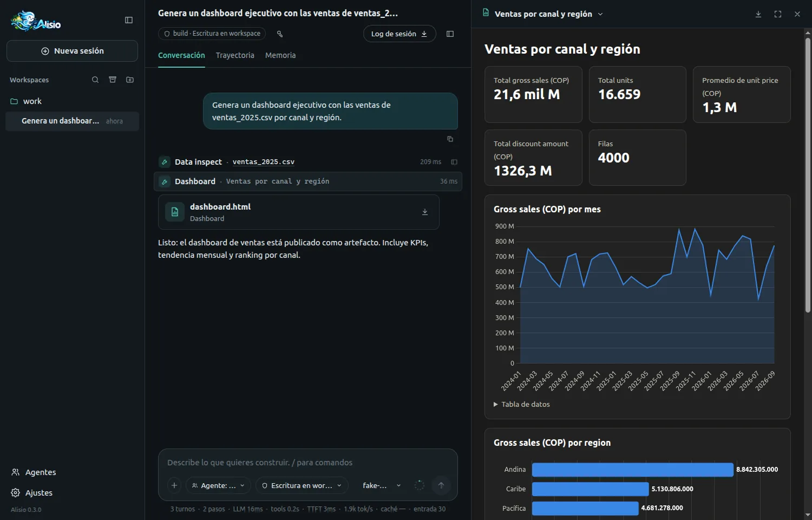Search workspaces with the magnifier icon
The image size is (812, 520).
[95, 80]
